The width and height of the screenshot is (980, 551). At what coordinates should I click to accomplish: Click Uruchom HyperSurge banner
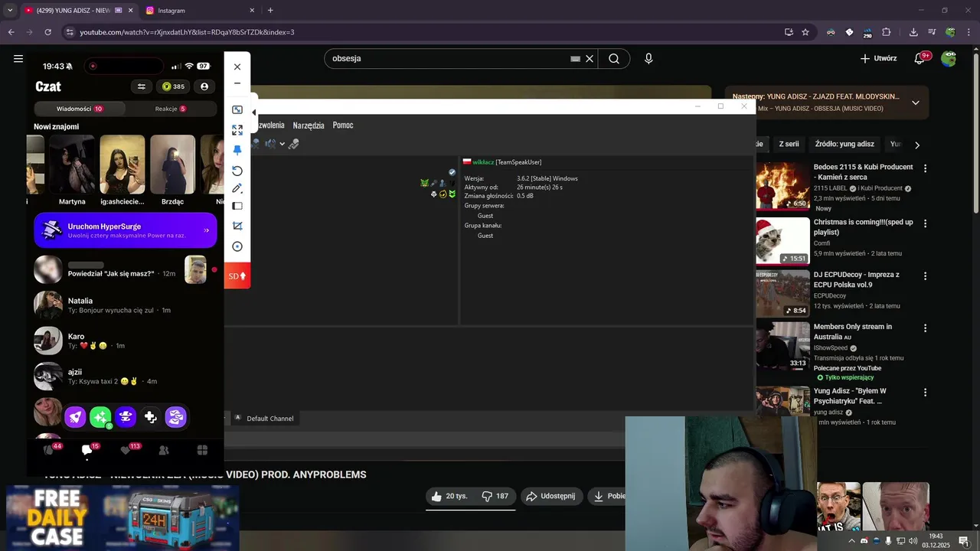click(x=126, y=230)
